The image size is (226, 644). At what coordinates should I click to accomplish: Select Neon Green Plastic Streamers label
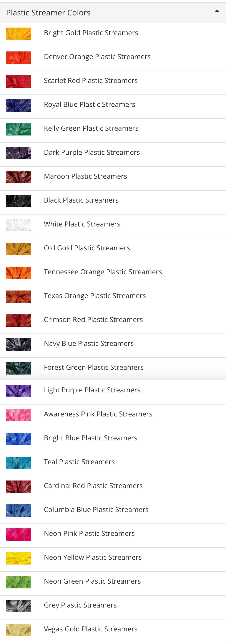click(x=92, y=581)
